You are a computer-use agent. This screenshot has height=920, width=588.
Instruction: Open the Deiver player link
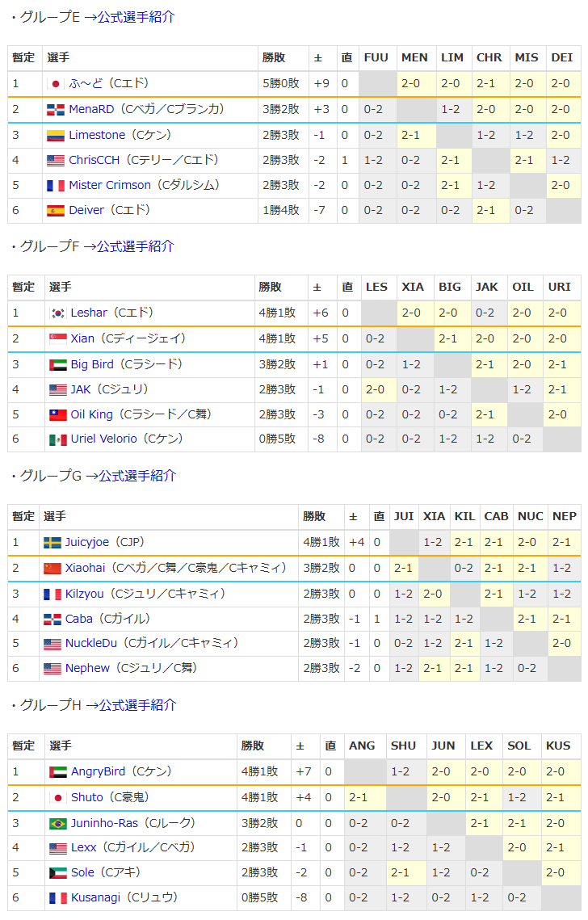click(x=86, y=210)
